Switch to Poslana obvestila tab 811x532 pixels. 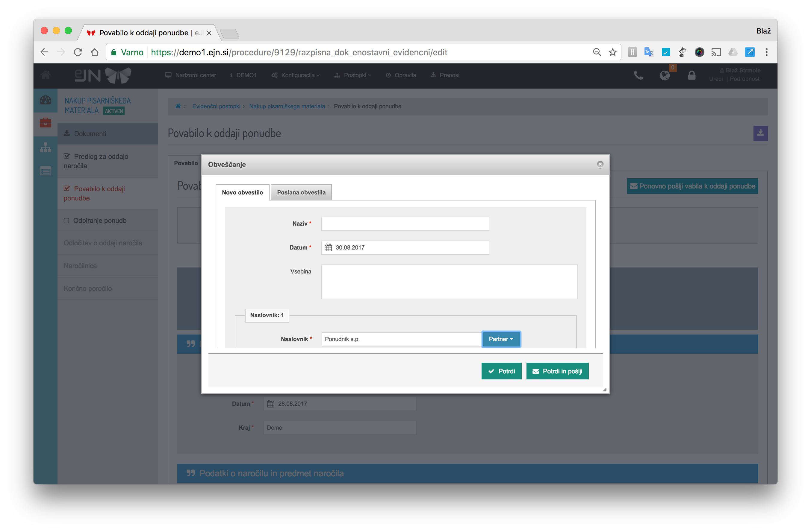[301, 192]
